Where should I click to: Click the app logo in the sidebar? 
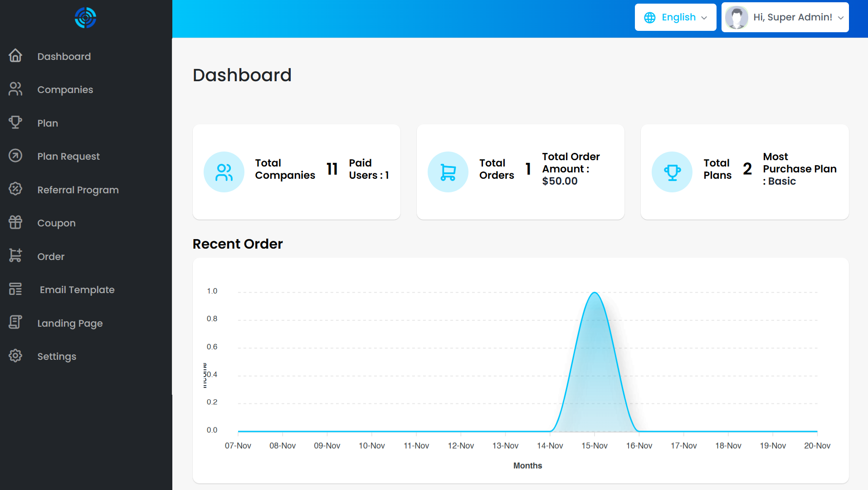tap(85, 18)
